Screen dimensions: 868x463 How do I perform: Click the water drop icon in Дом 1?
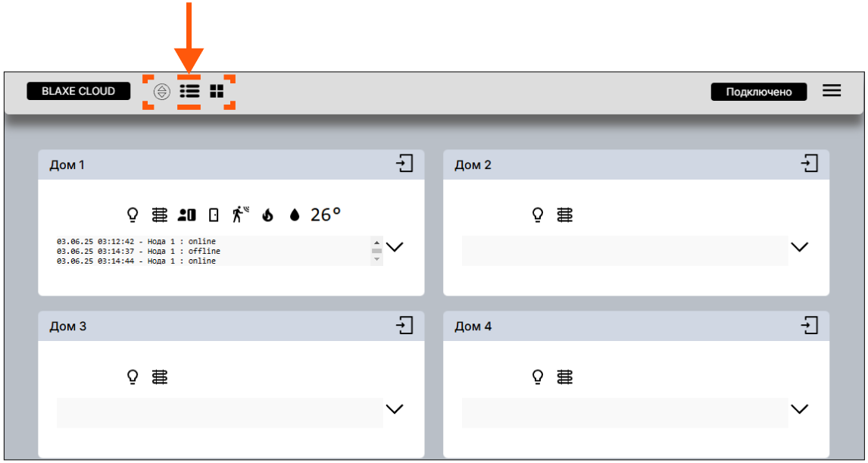point(295,215)
